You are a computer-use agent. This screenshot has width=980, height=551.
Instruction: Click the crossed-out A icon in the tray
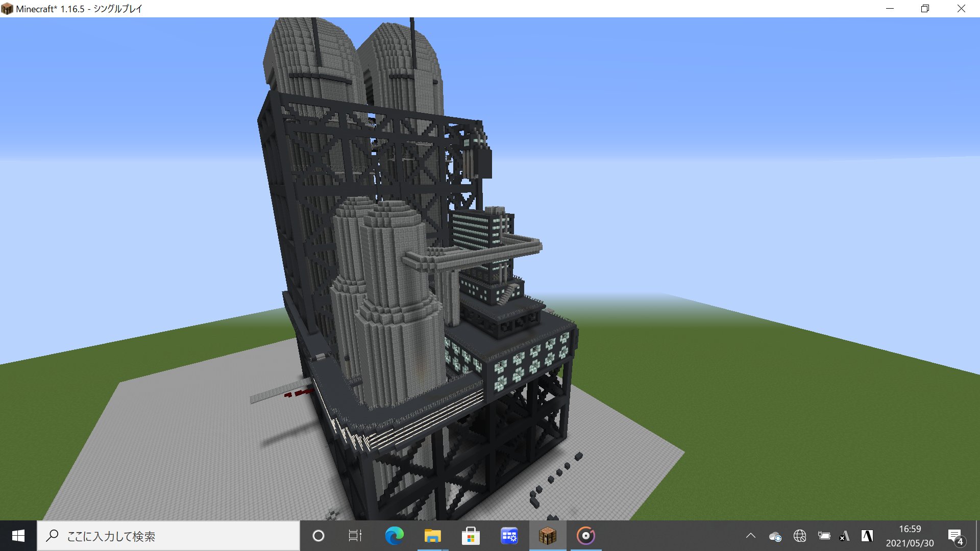click(x=845, y=536)
